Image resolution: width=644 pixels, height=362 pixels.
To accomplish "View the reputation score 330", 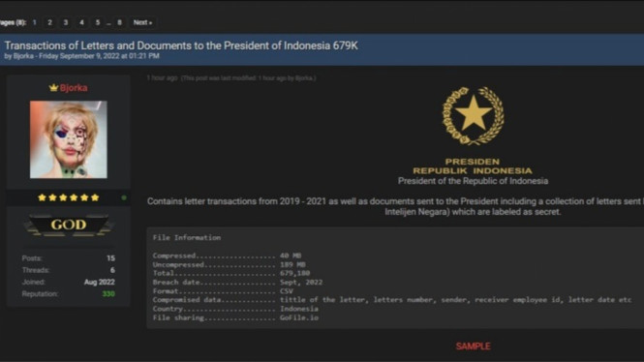I will click(x=108, y=294).
